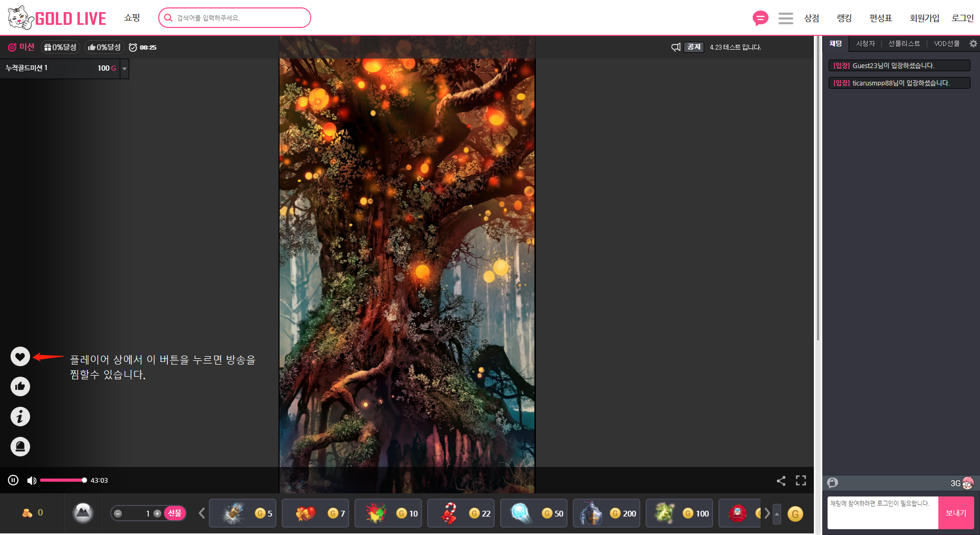Image resolution: width=980 pixels, height=535 pixels.
Task: Open the 편성표 menu
Action: [881, 18]
